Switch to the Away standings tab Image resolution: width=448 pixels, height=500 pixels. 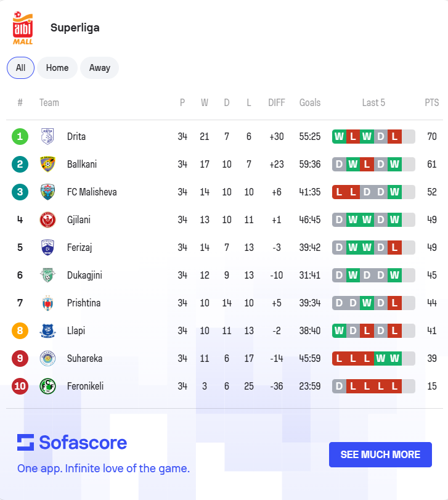[99, 68]
